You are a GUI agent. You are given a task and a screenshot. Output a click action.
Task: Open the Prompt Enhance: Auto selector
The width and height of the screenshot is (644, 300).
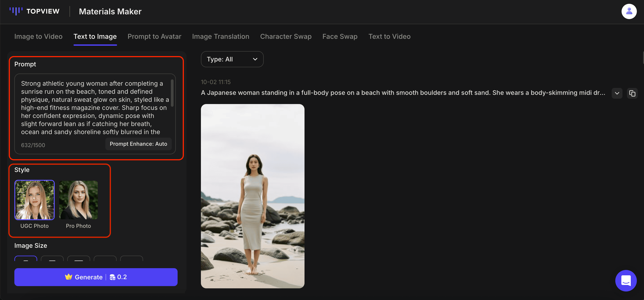click(138, 144)
